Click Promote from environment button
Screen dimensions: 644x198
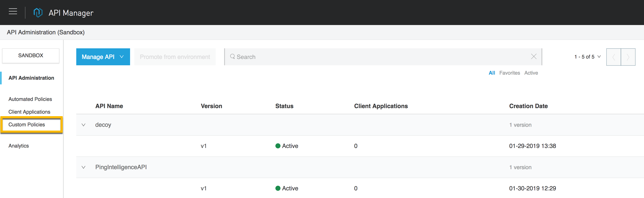pos(175,57)
